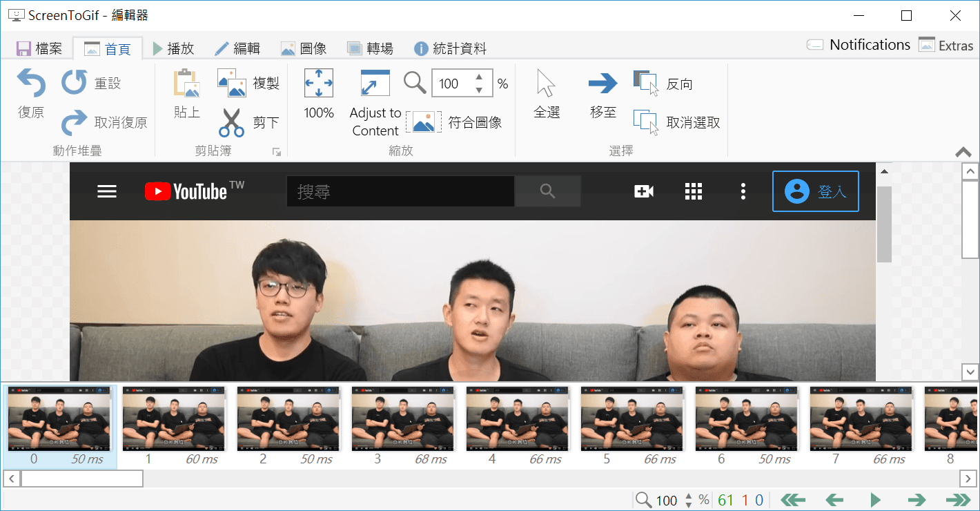980x511 pixels.
Task: Set zoom with 100% arrows icon
Action: tap(319, 83)
